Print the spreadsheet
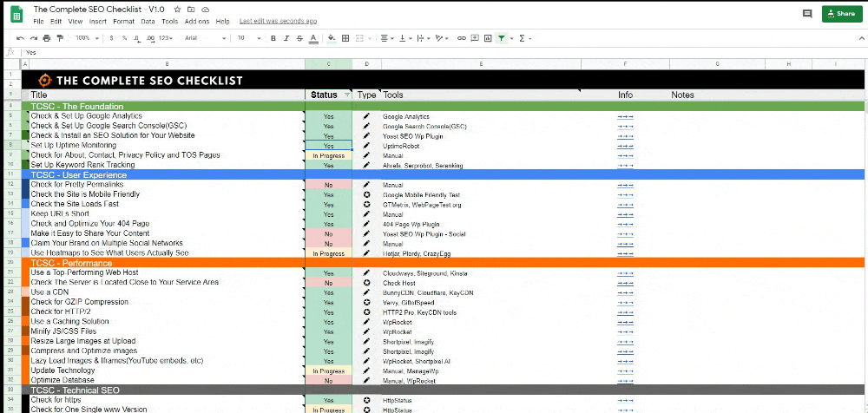Image resolution: width=868 pixels, height=413 pixels. click(x=47, y=38)
